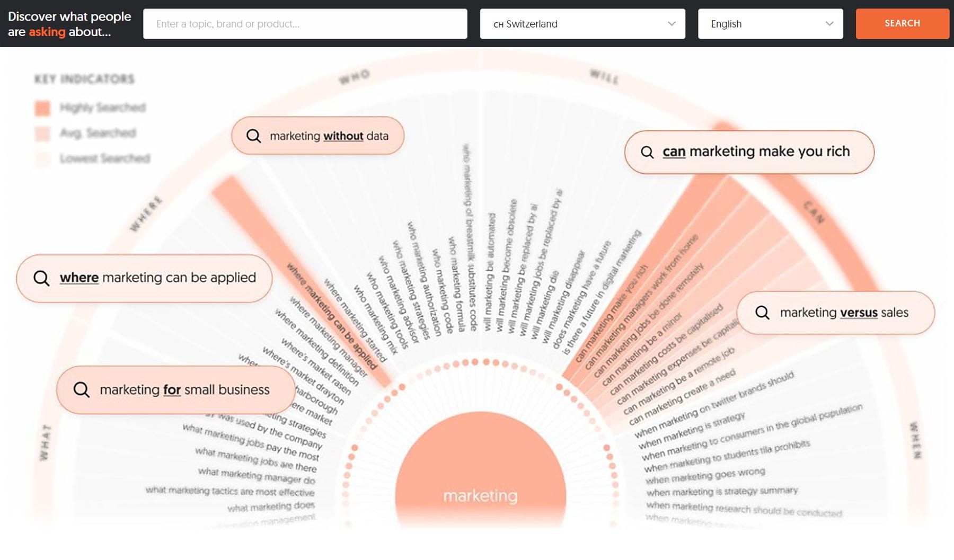This screenshot has width=954, height=560.
Task: Click the search icon beside "marketing without data"
Action: coord(253,136)
